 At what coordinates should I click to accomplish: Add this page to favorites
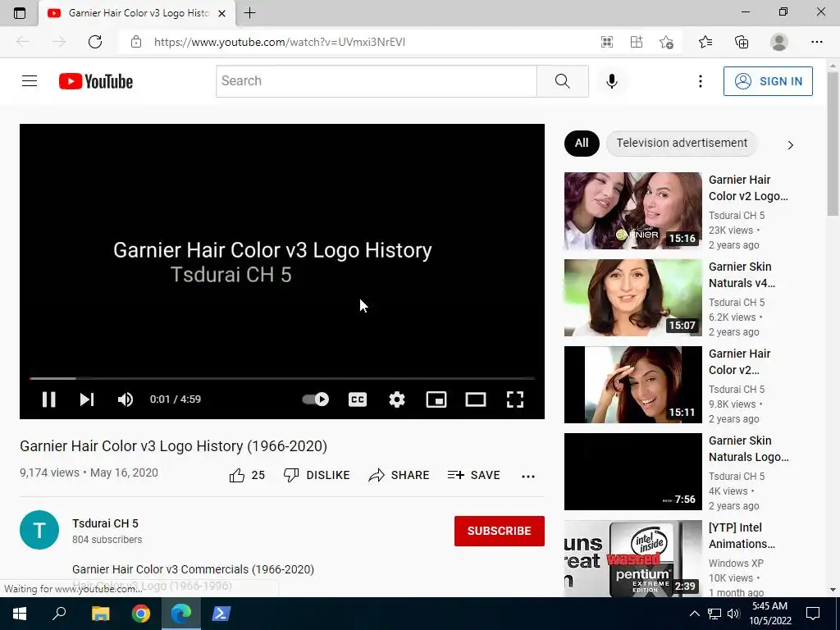[x=666, y=42]
